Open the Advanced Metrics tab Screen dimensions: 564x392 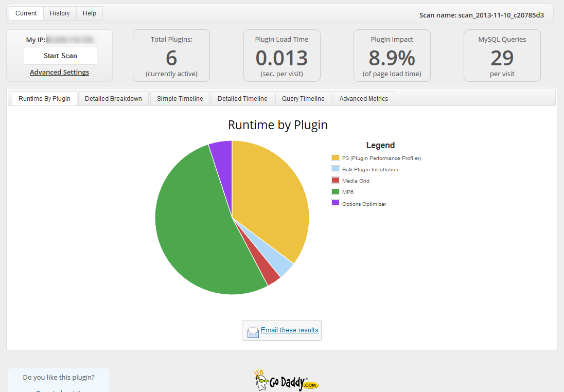(x=364, y=99)
